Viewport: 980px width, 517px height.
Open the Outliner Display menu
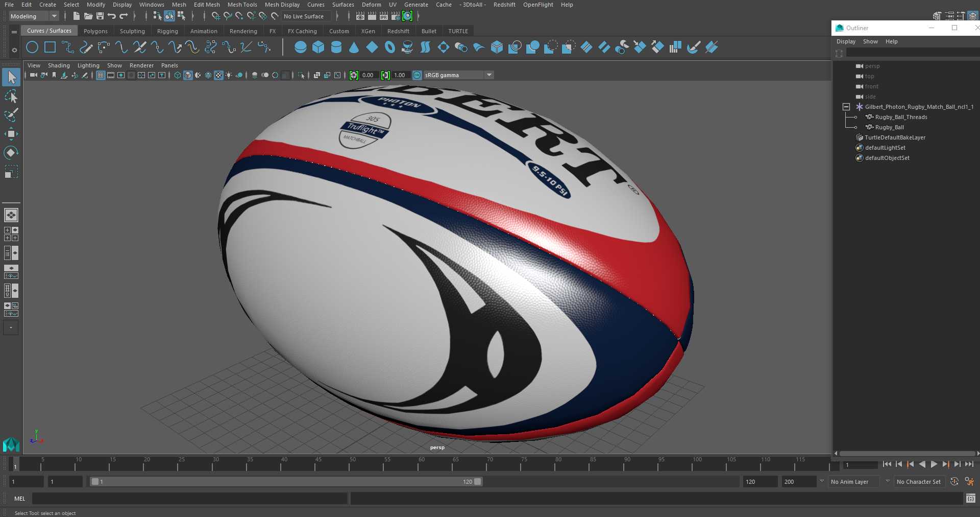point(846,41)
